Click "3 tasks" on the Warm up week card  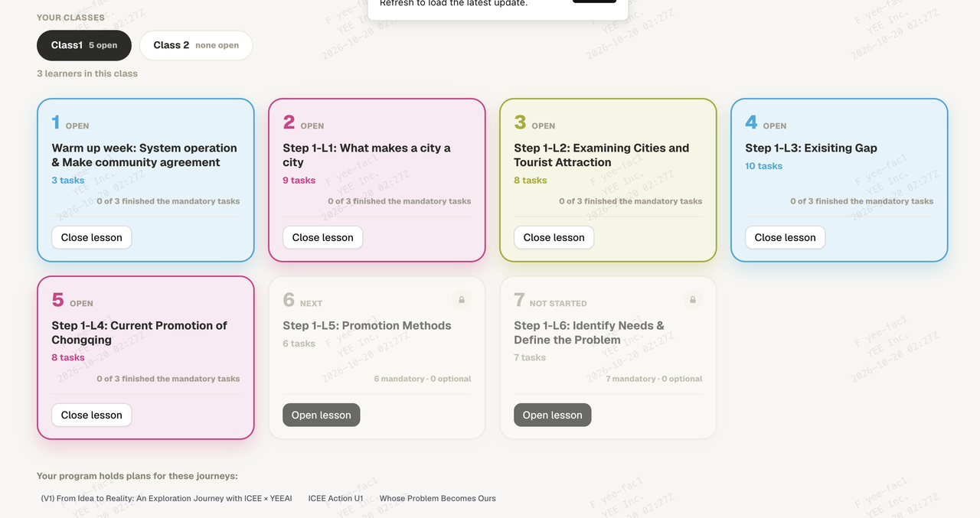[x=68, y=181]
